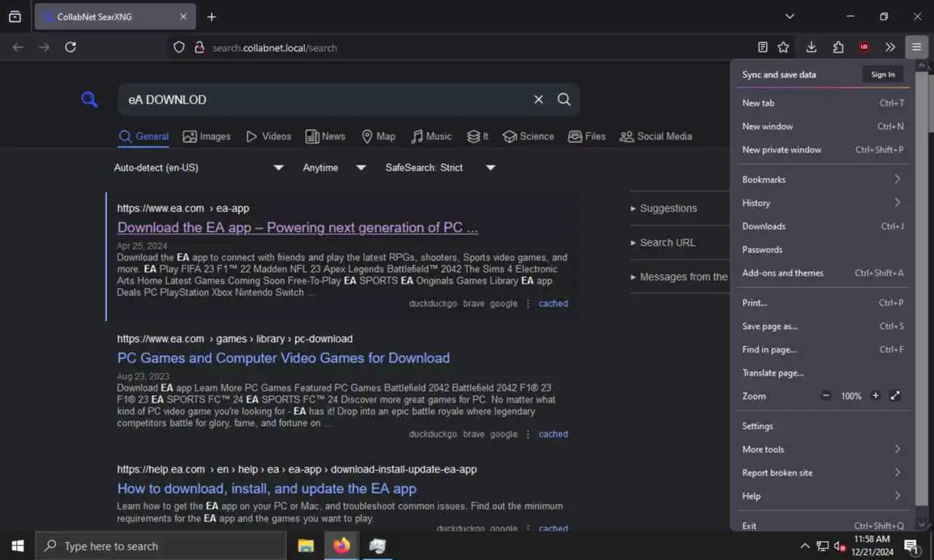Screen dimensions: 934x560
Task: Close the Firefox hamburger menu button
Action: (916, 47)
